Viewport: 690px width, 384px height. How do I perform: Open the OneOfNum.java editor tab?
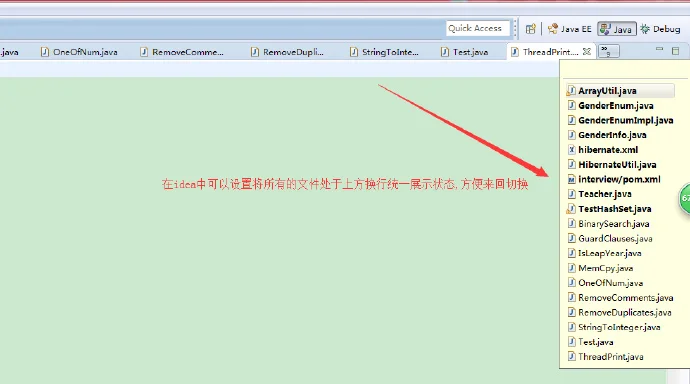(x=79, y=52)
